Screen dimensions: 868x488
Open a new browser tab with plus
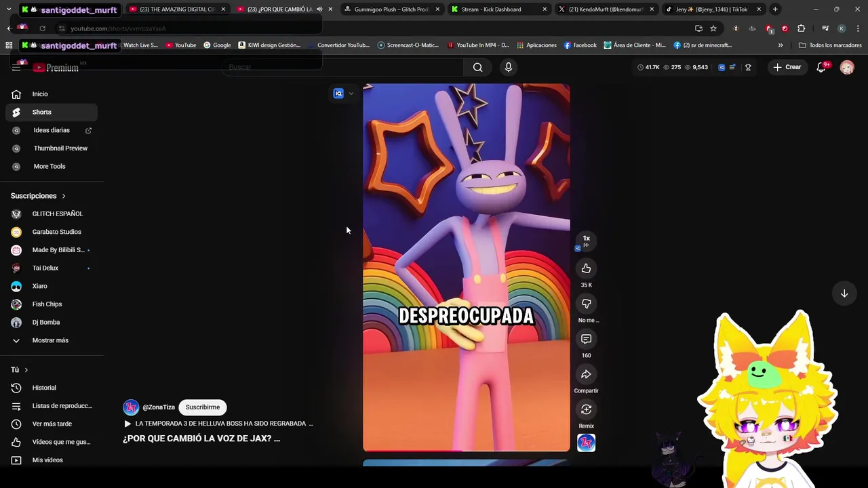pyautogui.click(x=775, y=9)
